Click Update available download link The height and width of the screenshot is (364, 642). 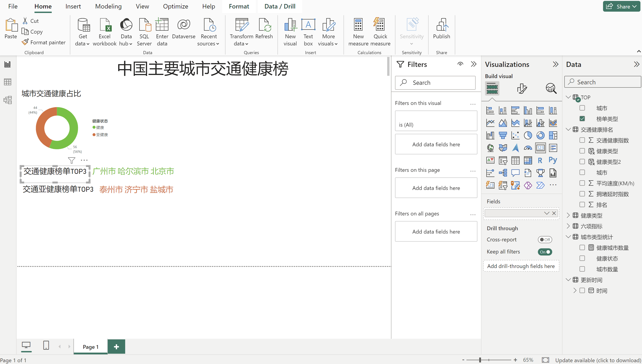[598, 360]
